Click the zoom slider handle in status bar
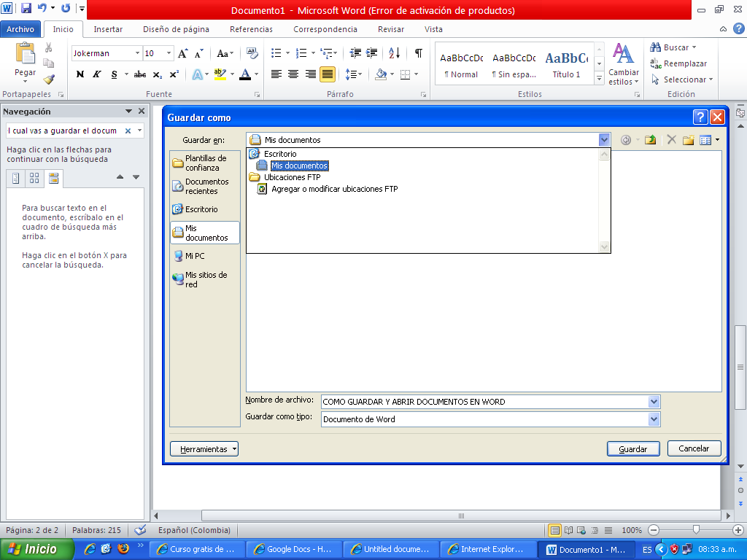 [x=696, y=529]
